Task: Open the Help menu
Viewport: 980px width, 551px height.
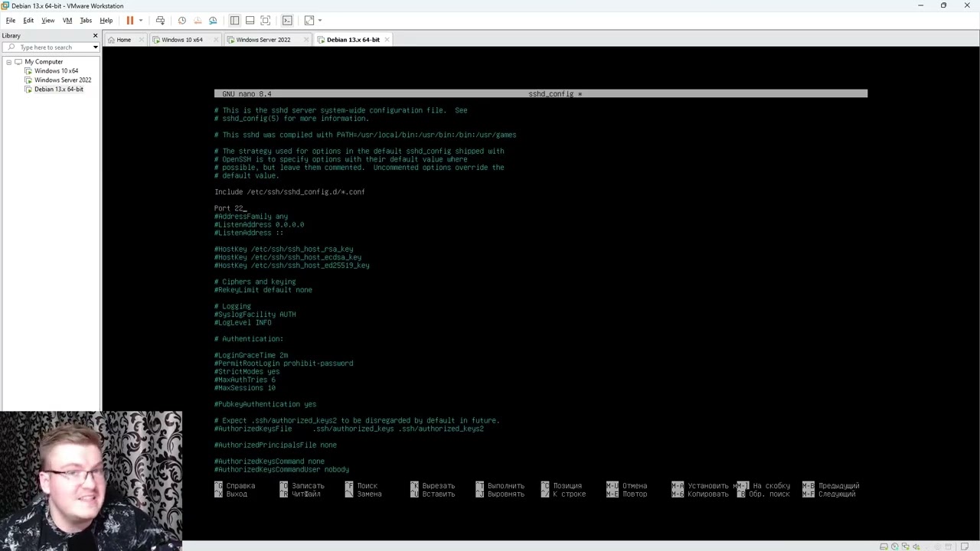Action: point(106,20)
